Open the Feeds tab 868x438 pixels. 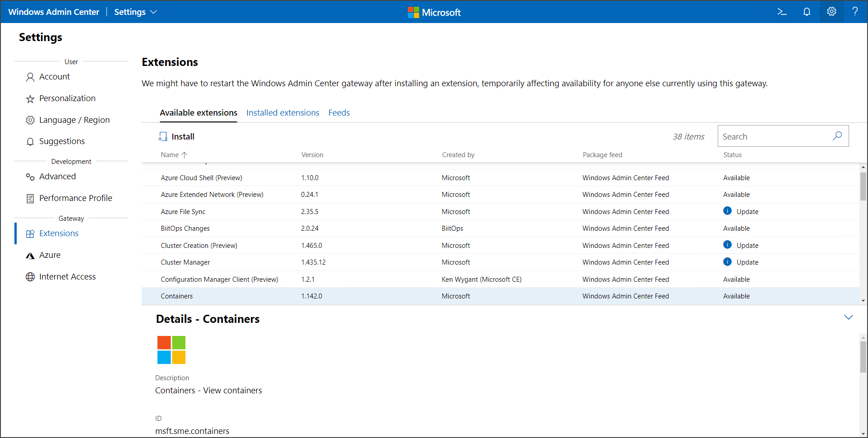point(339,113)
